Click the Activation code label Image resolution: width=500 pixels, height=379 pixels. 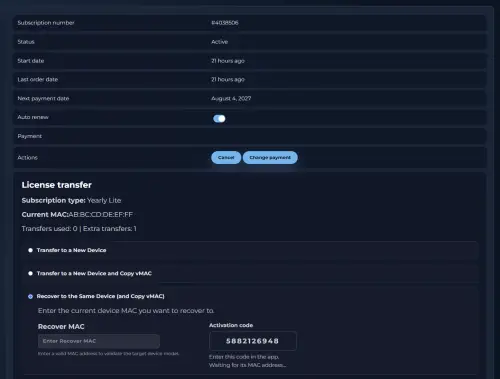tap(231, 325)
